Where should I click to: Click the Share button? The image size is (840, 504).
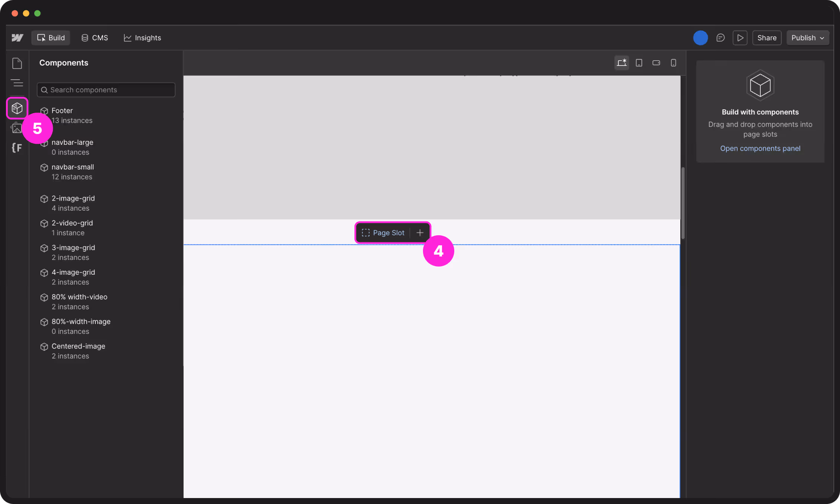tap(767, 38)
